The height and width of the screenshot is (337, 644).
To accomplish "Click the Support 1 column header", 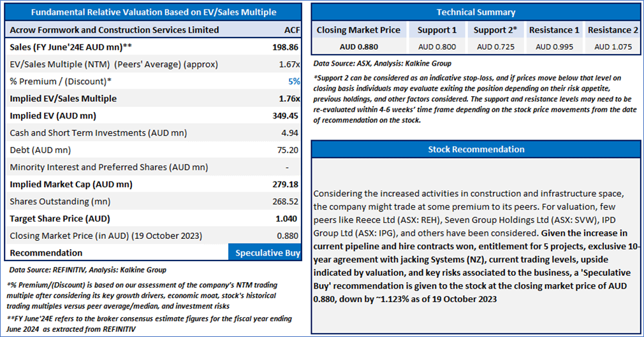I will (437, 30).
